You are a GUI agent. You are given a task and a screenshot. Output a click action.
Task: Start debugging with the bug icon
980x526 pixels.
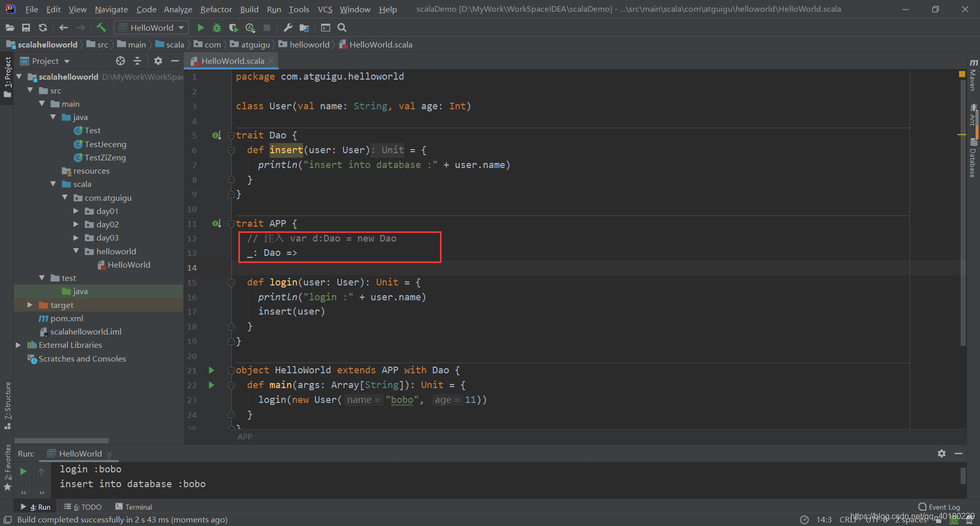coord(217,28)
